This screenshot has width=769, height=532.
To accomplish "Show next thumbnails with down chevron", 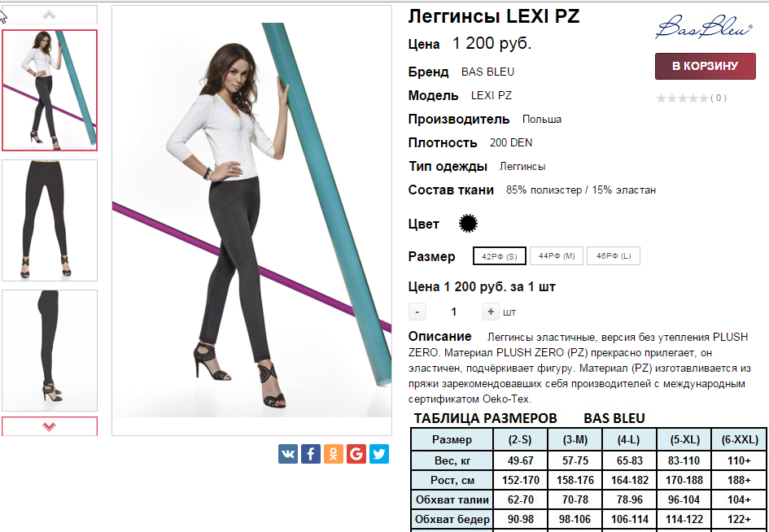I will [x=49, y=426].
